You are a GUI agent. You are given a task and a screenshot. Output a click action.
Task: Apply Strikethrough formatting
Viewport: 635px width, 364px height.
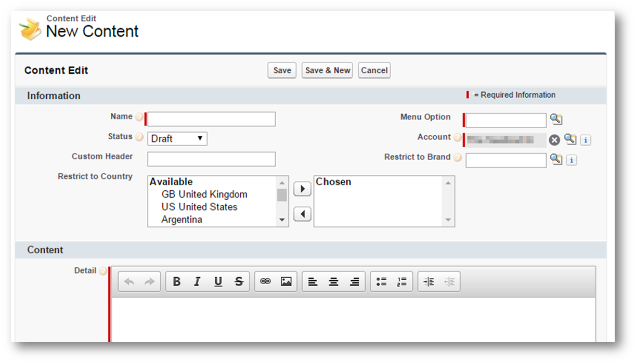(x=239, y=282)
